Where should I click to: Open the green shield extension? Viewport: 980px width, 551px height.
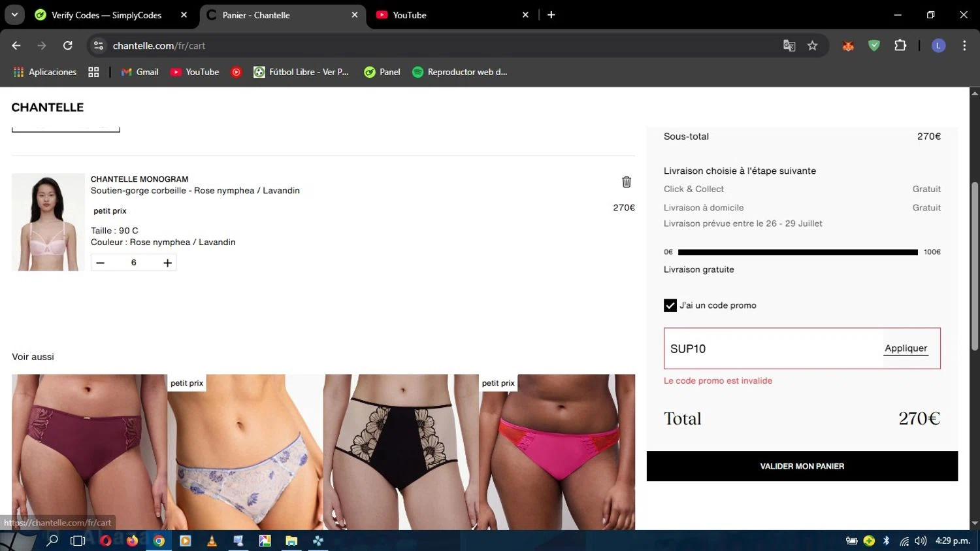click(x=874, y=46)
